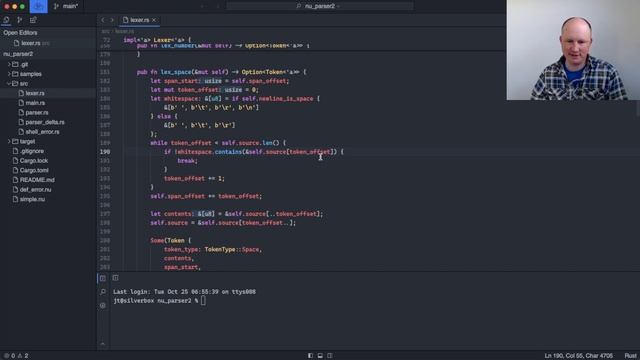Image resolution: width=640 pixels, height=360 pixels.
Task: Click the README.md file icon
Action: (x=16, y=180)
